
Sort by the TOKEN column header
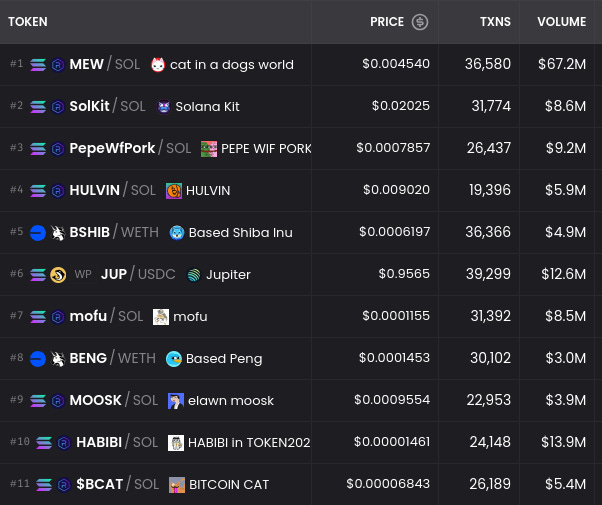[x=28, y=22]
